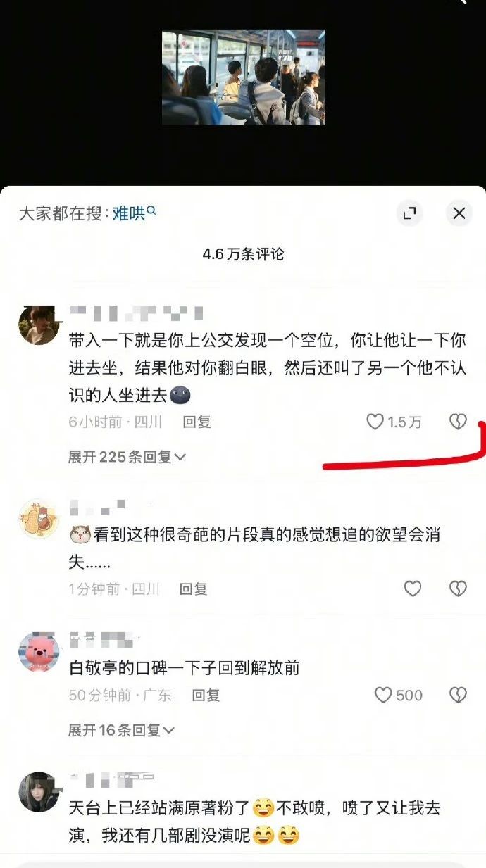Screen dimensions: 486x868
Task: Open the first commenter's avatar profile
Action: coord(38,325)
